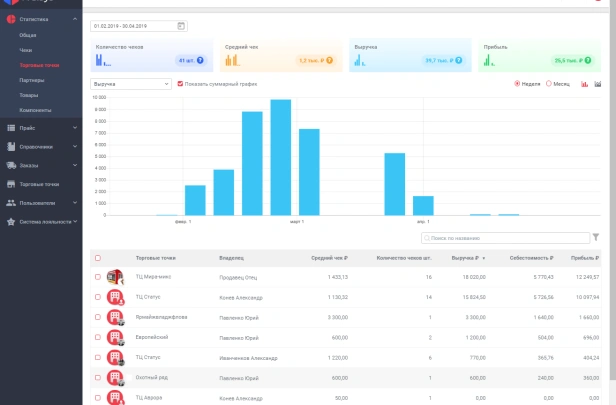Viewport: 616px width, 405px height.
Task: Click the search by name field
Action: (x=505, y=238)
